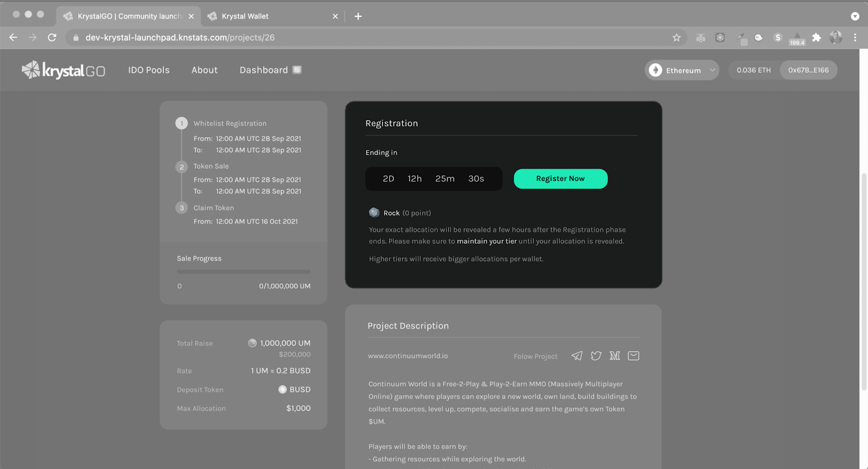868x469 pixels.
Task: Go to IDO Pools
Action: coord(149,70)
